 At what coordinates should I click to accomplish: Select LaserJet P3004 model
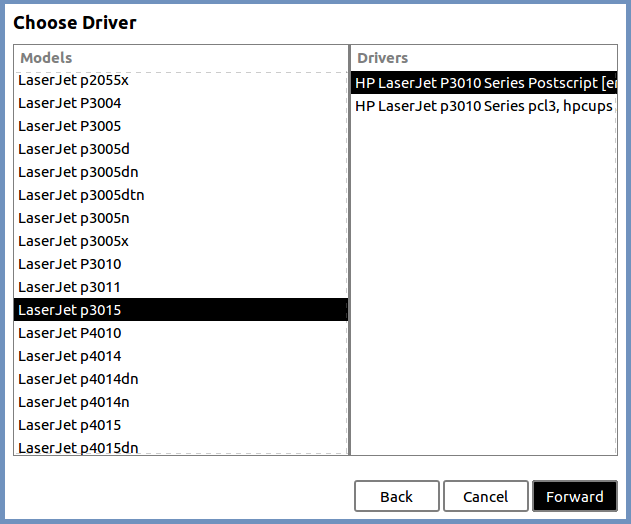(x=181, y=103)
